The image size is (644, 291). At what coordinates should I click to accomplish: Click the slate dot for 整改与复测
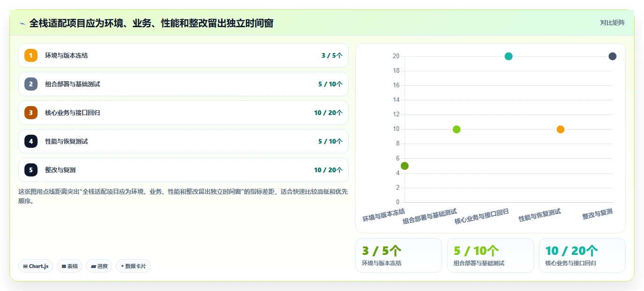pos(613,56)
